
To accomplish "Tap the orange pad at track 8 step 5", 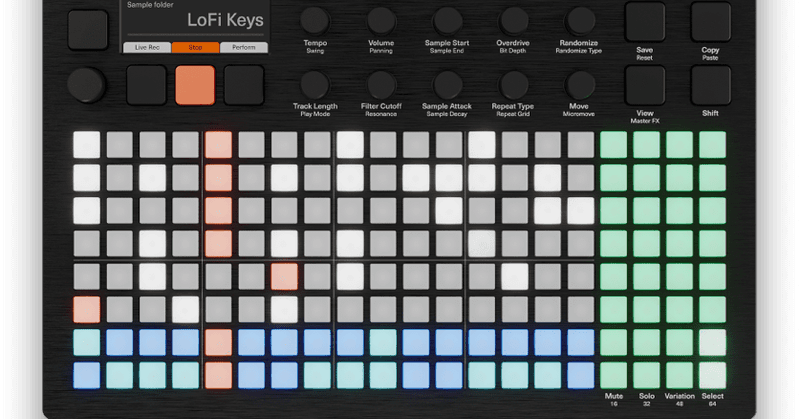I will [x=218, y=376].
